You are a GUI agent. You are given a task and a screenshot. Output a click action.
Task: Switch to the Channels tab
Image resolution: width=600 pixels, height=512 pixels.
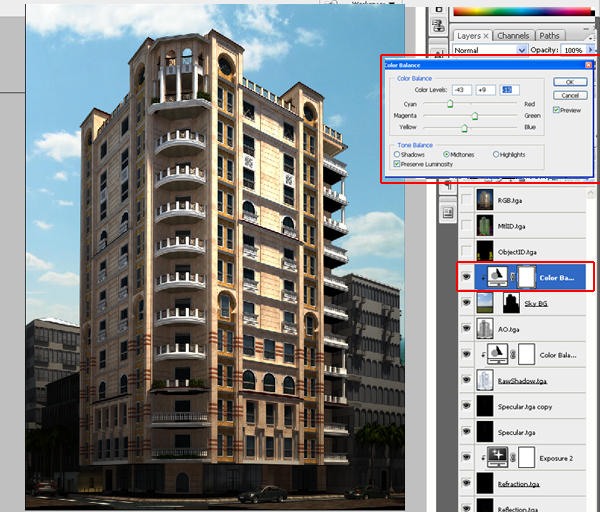(513, 36)
